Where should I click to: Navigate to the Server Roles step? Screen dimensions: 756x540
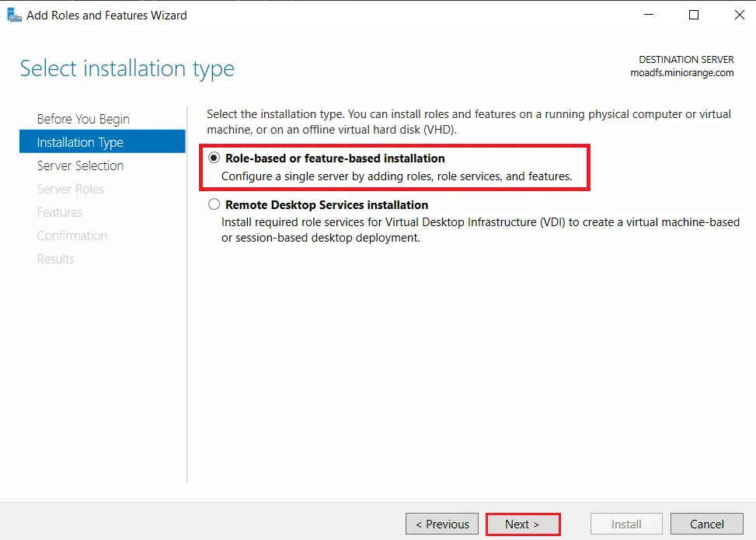(71, 189)
